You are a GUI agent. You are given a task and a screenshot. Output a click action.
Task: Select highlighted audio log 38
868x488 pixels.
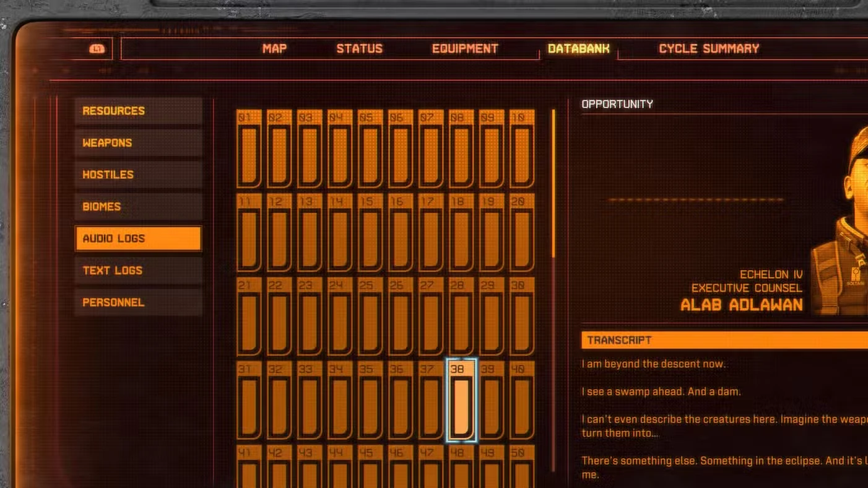[461, 400]
